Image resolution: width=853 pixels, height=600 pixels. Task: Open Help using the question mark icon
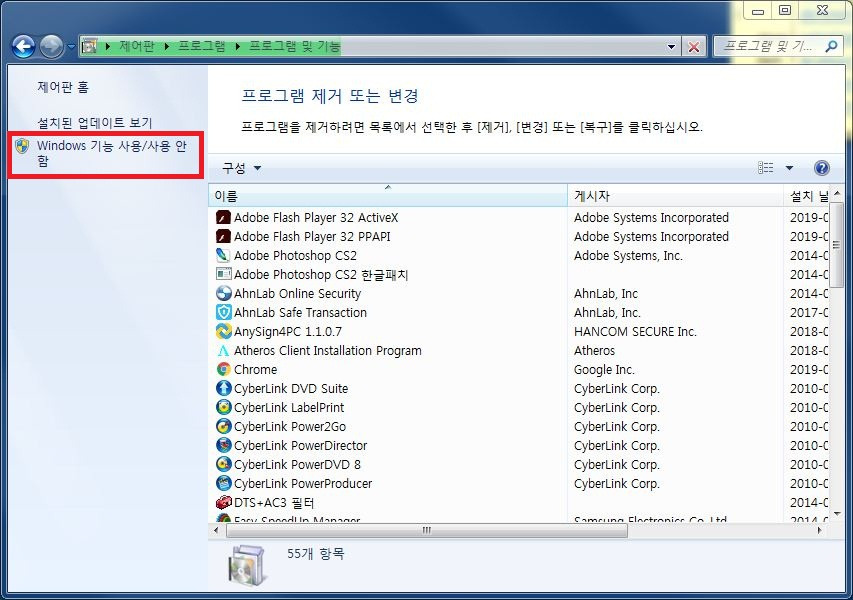[822, 167]
